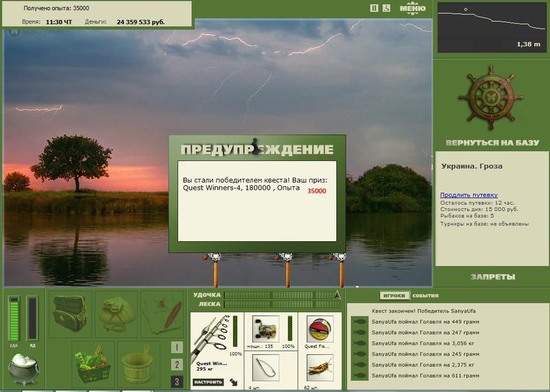Open the notebook with feather icon

point(162,314)
